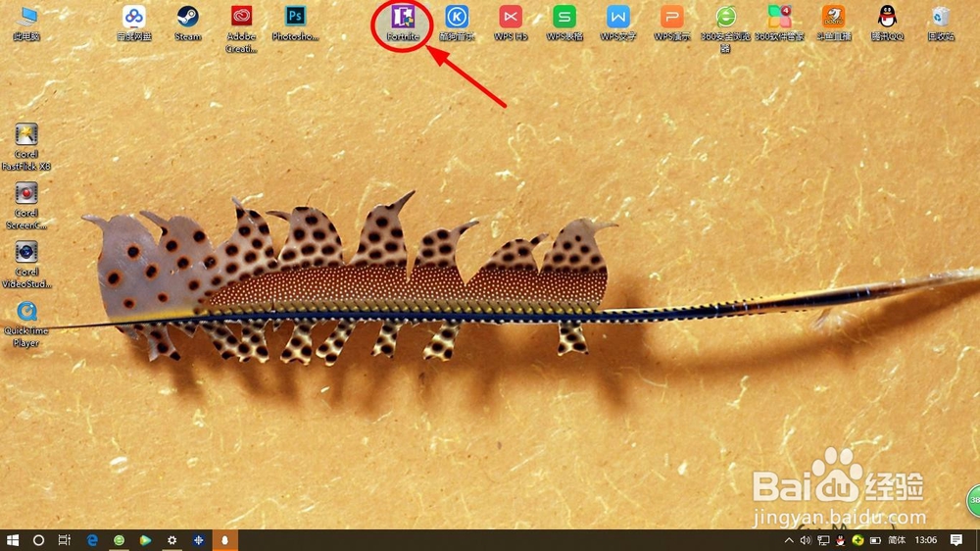
Task: Switch to the orange highlighted taskbar app
Action: click(x=225, y=540)
